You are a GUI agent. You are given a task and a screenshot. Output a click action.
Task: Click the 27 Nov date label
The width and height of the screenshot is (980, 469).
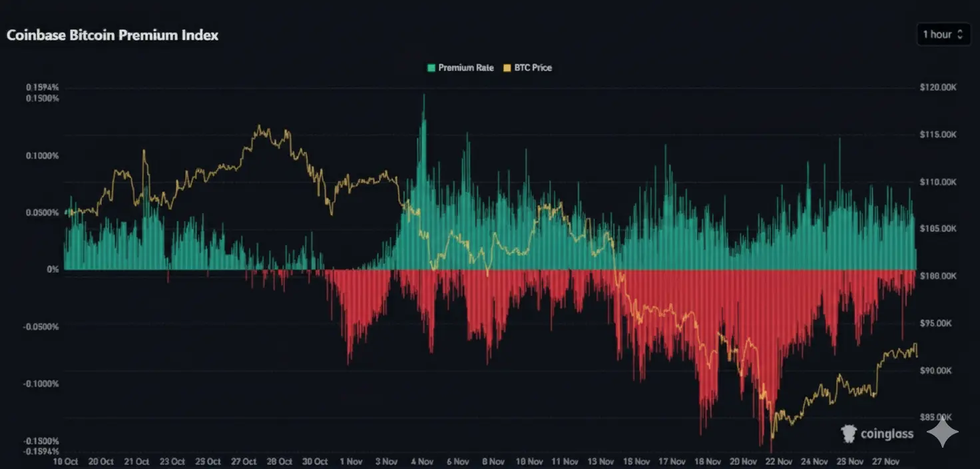pyautogui.click(x=885, y=462)
